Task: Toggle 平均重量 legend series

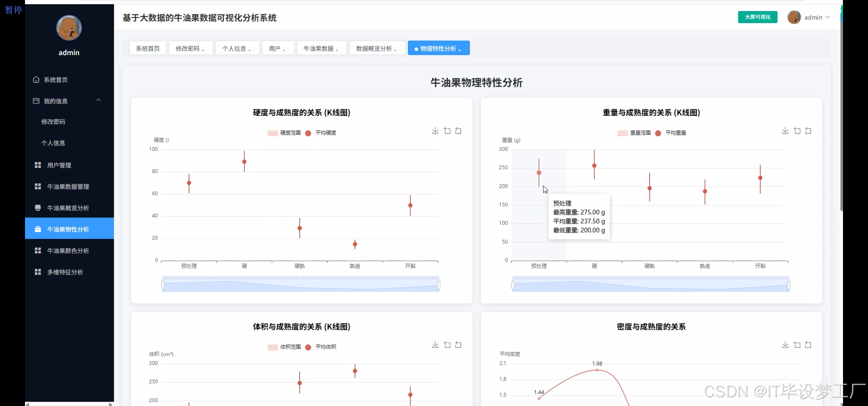Action: coord(671,133)
